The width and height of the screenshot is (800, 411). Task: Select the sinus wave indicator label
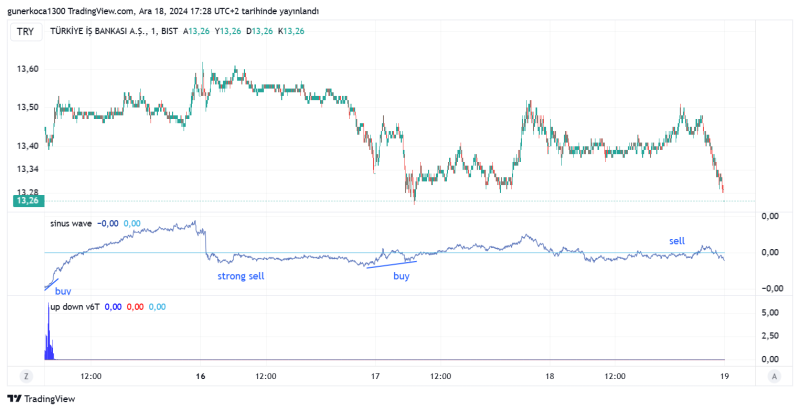[72, 223]
